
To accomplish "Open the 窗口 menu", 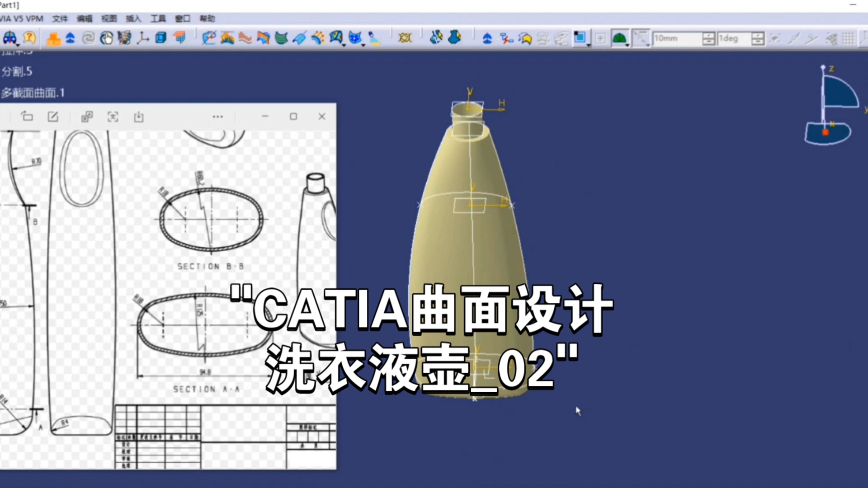I will 183,19.
